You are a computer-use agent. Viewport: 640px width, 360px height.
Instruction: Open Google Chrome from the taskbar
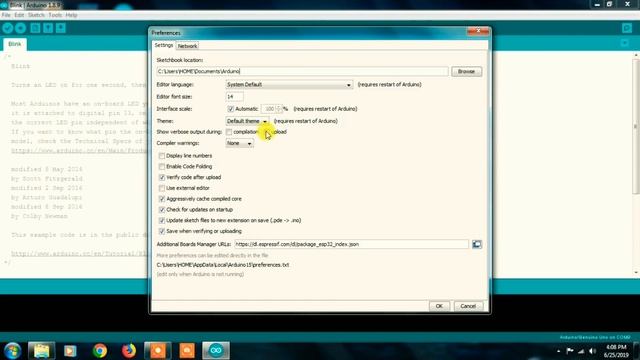point(100,351)
